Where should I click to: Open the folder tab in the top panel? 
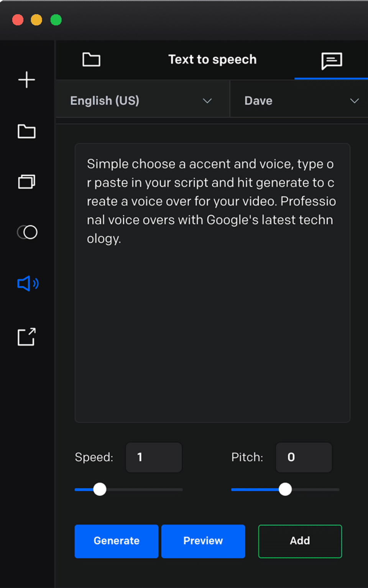tap(91, 59)
